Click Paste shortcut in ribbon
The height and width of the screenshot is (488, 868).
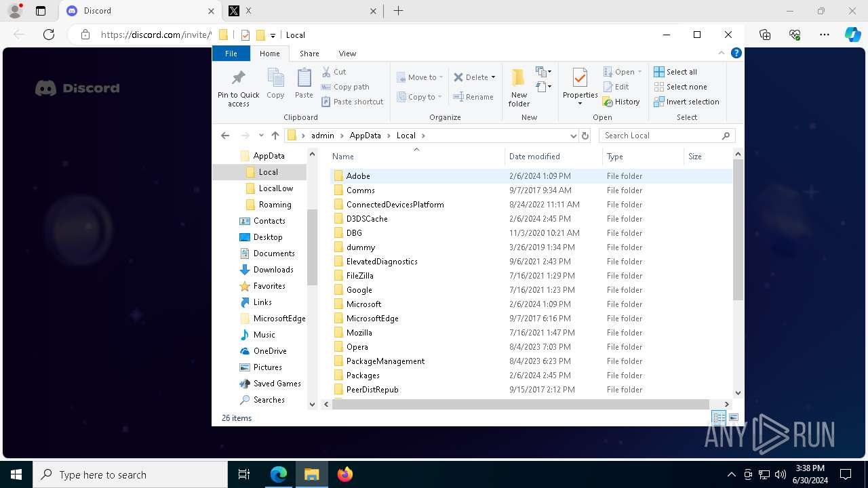point(352,102)
